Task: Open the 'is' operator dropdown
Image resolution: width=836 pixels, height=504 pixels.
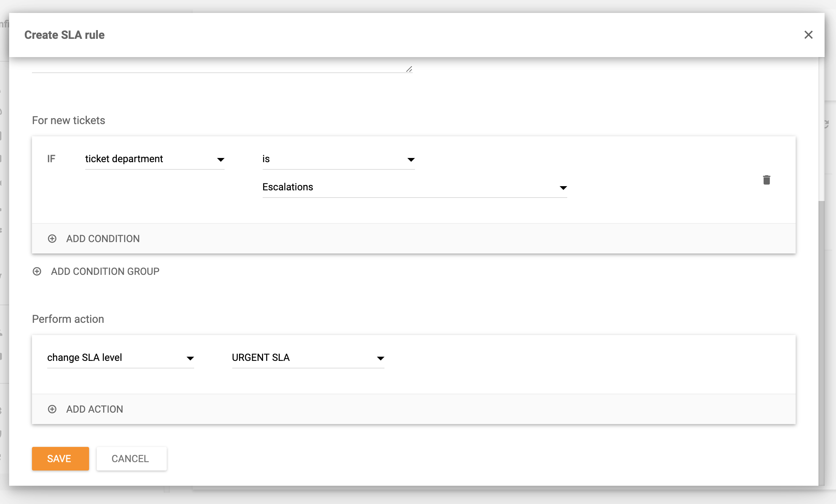Action: 338,159
